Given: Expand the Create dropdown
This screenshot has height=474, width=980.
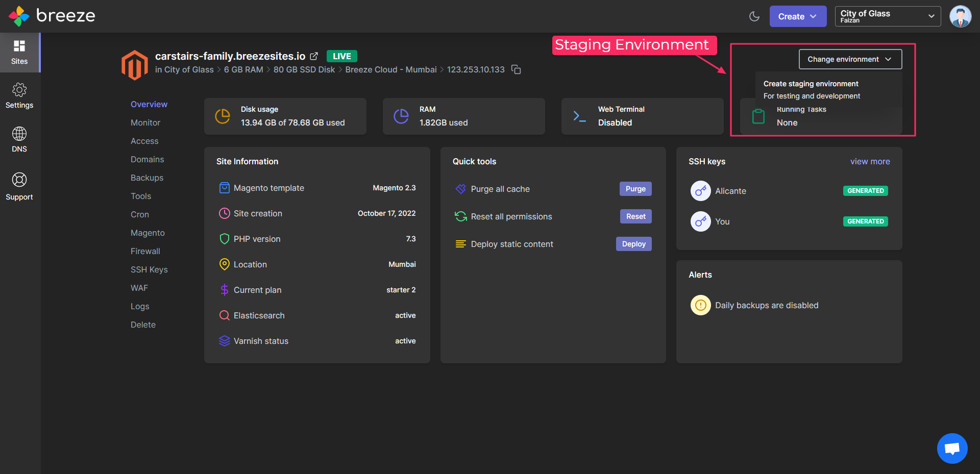Looking at the screenshot, I should [798, 16].
